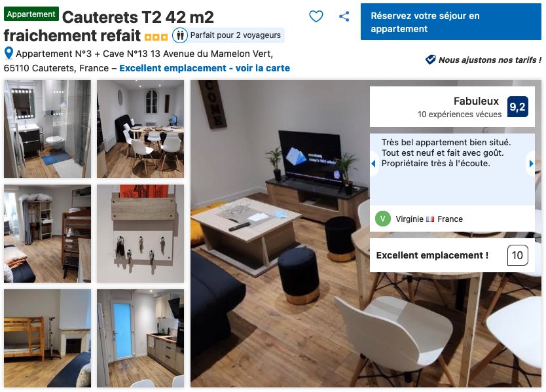Click the map pin location icon

9,54
